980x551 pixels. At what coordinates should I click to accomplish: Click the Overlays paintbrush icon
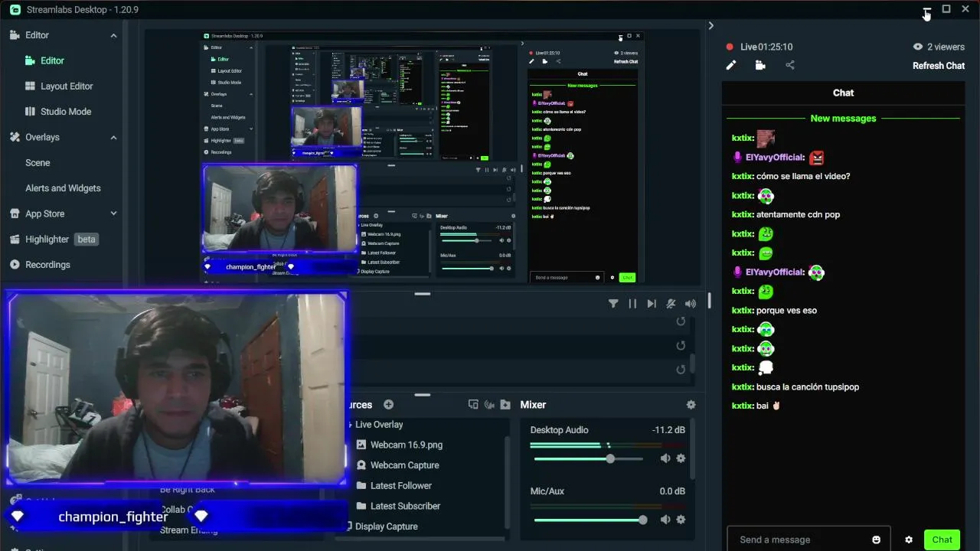15,138
